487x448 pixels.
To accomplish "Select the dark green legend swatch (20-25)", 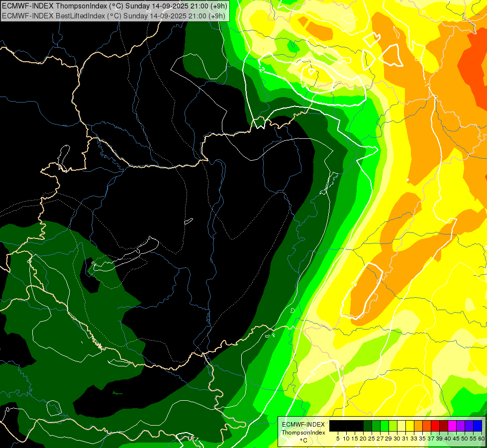I will [x=368, y=426].
